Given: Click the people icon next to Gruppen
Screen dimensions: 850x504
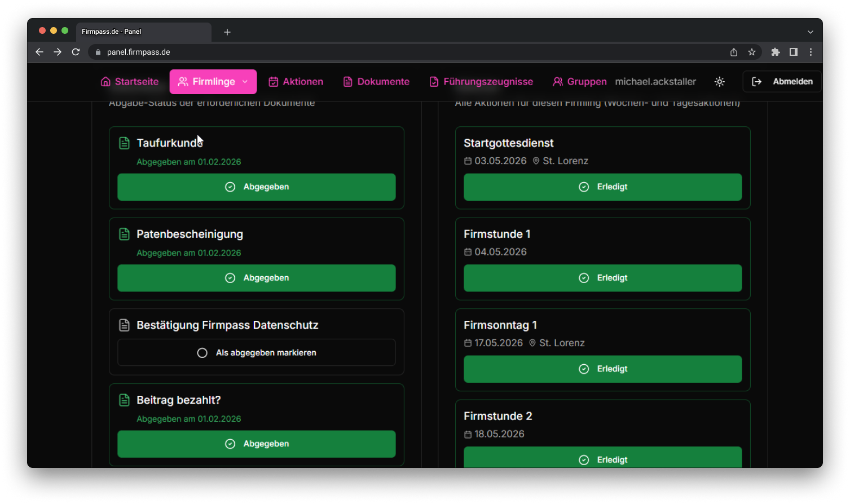Looking at the screenshot, I should [x=558, y=81].
